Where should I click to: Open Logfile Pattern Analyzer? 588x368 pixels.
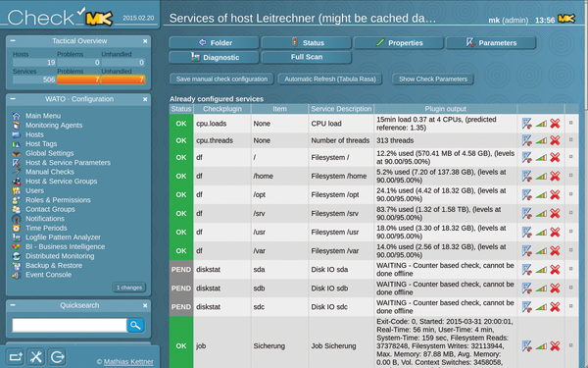click(63, 237)
